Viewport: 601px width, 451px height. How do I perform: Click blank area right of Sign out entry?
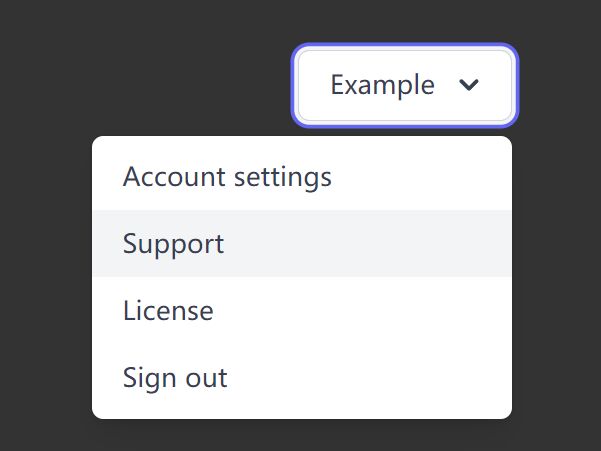point(370,377)
